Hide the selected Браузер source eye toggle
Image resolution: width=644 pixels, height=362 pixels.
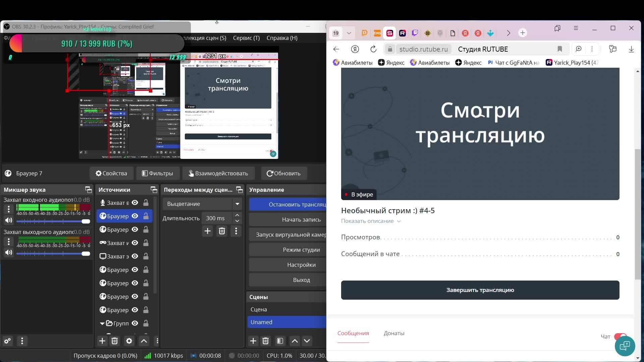[x=135, y=216]
